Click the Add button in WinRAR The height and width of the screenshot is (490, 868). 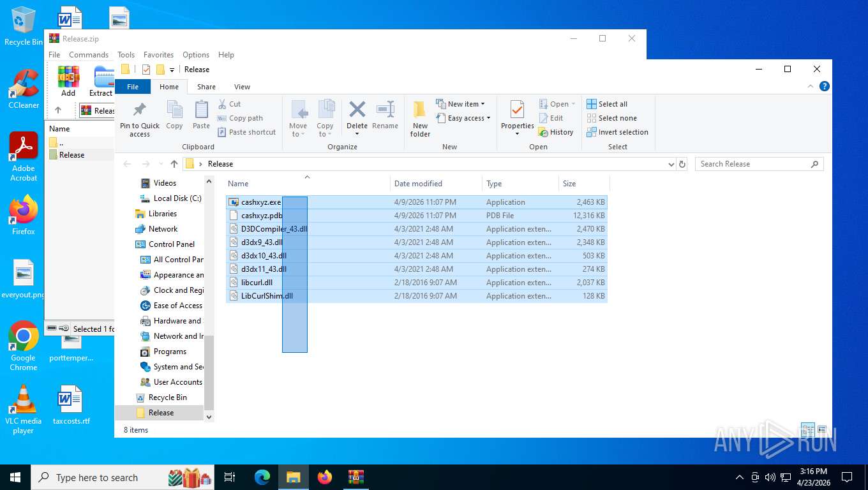(68, 82)
